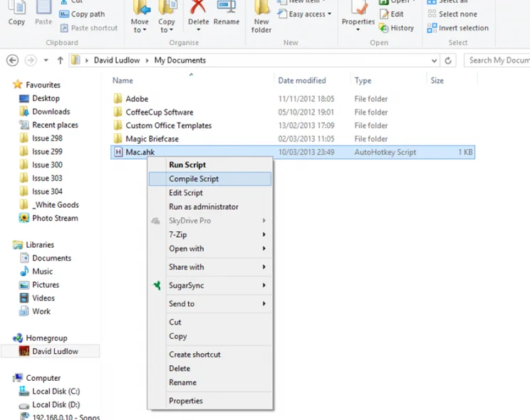Click the Copy ribbon icon
The width and height of the screenshot is (530, 420).
tap(16, 14)
